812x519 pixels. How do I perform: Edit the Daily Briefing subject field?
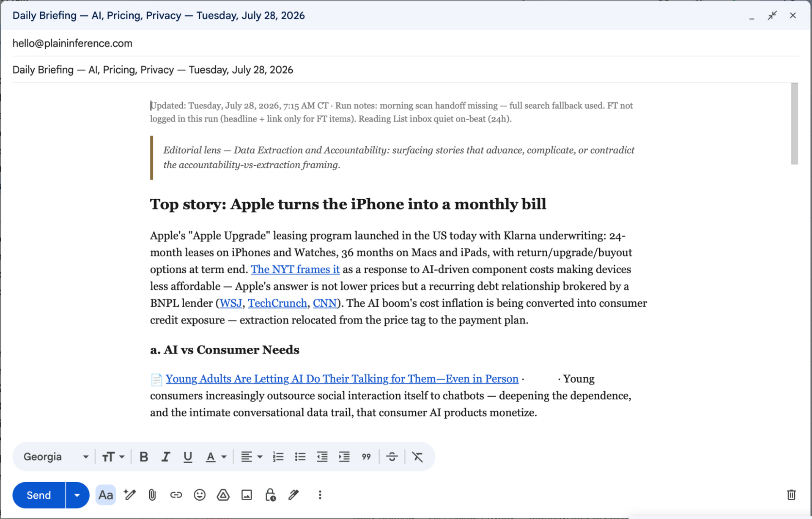pyautogui.click(x=405, y=70)
